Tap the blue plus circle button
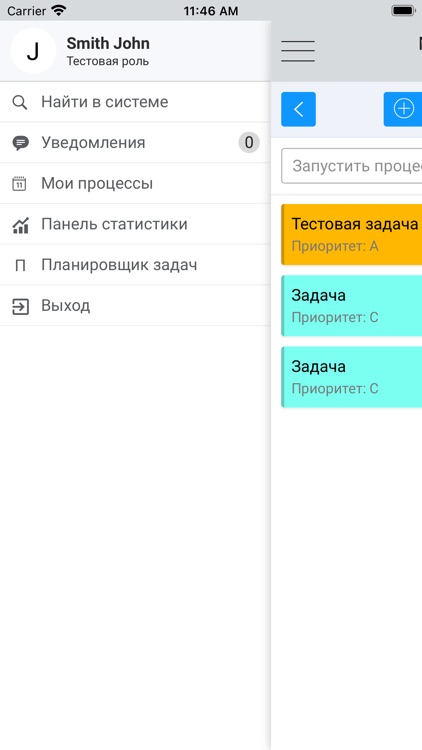Viewport: 422px width, 750px height. tap(403, 109)
